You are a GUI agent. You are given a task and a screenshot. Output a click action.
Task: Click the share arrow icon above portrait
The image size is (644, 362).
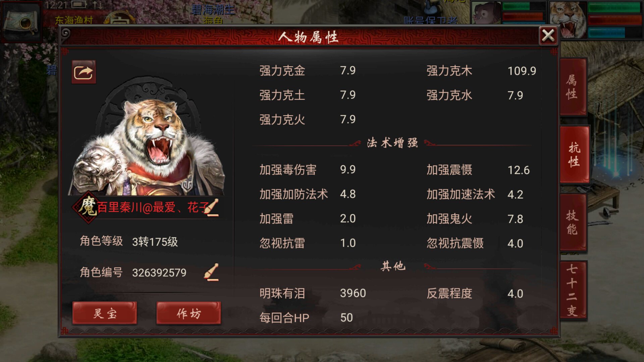pyautogui.click(x=84, y=72)
